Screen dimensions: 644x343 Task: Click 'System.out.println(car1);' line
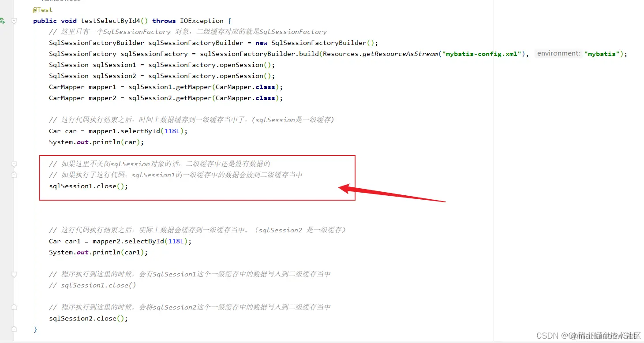pos(98,252)
